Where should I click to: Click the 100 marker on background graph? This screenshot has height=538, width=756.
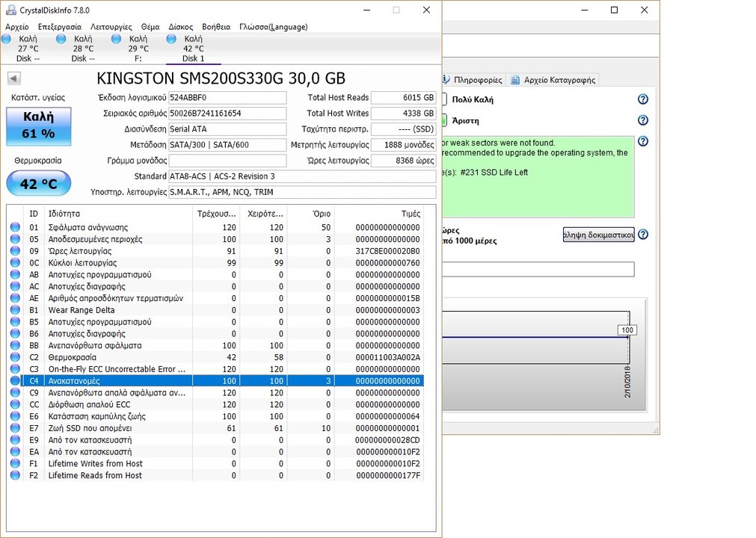pyautogui.click(x=627, y=330)
